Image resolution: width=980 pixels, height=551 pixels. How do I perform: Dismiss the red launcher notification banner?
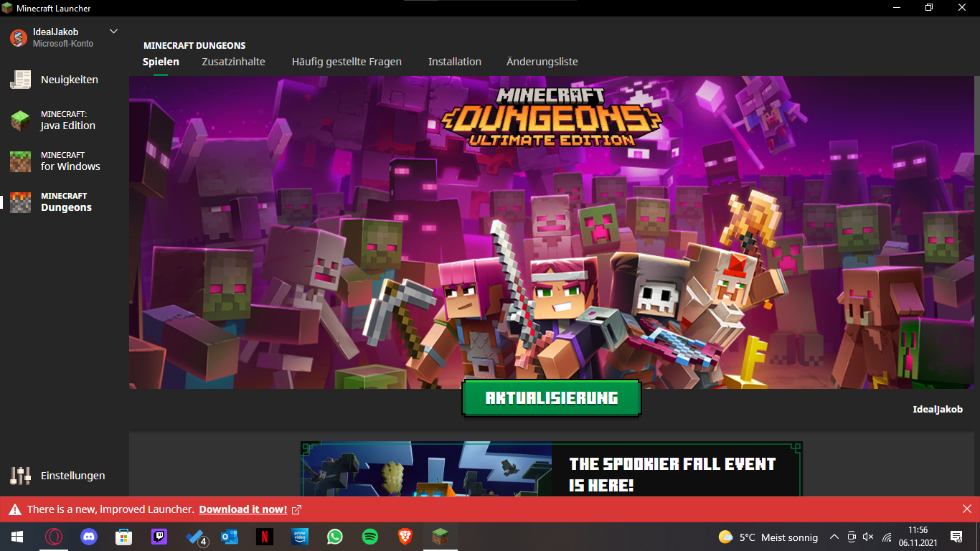tap(966, 509)
